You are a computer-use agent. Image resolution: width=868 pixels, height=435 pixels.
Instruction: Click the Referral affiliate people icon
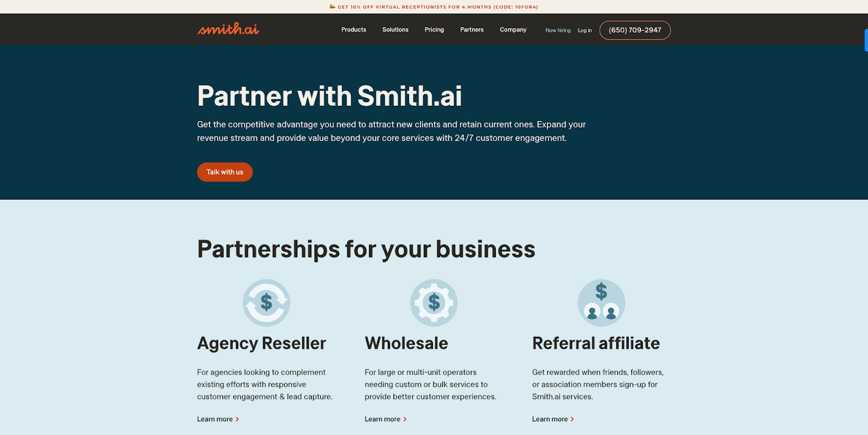point(602,303)
